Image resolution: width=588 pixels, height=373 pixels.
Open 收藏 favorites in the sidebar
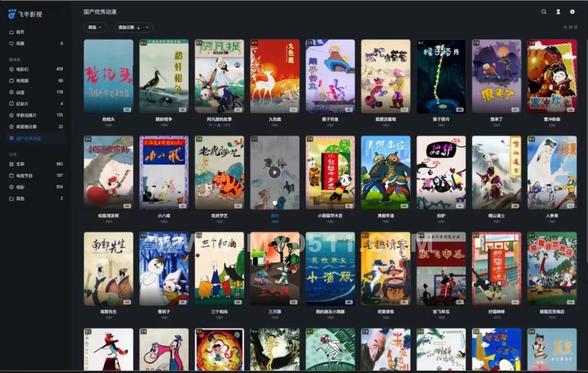(20, 43)
